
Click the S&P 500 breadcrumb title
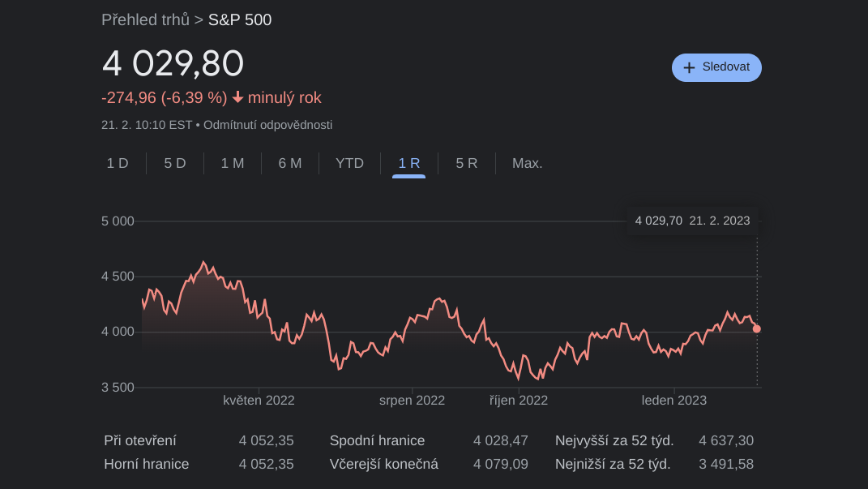coord(240,20)
